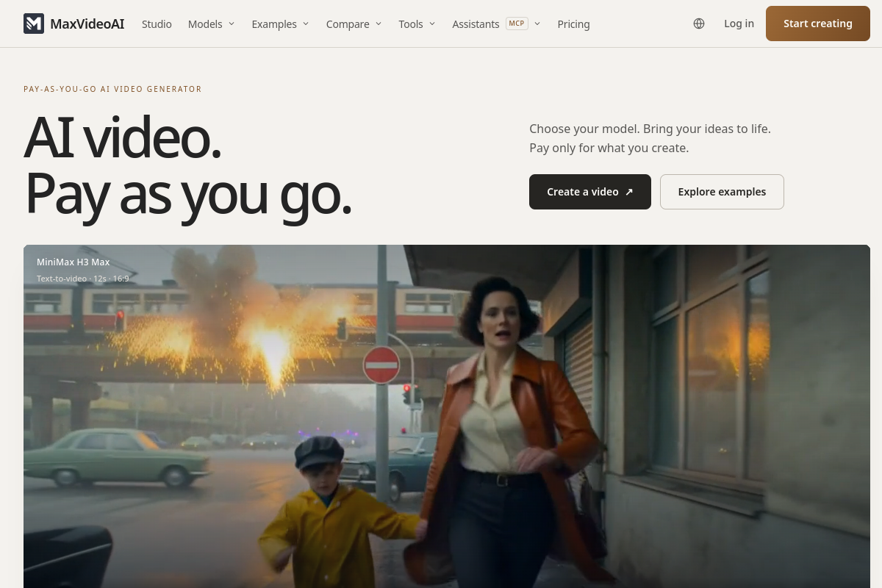Click the 'Pay as you go.' headline line
882x588 pixels.
click(188, 193)
